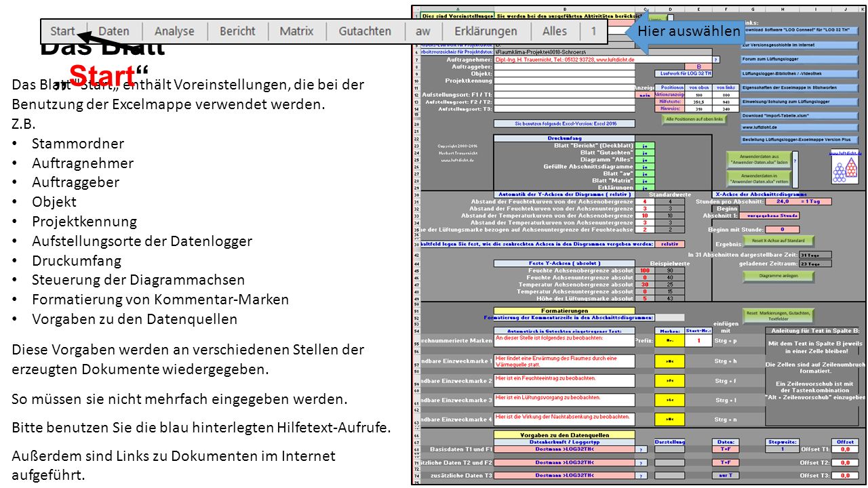This screenshot has height=488, width=868.
Task: Select the Laufwerk für LOG 32 TH cell
Action: point(684,73)
